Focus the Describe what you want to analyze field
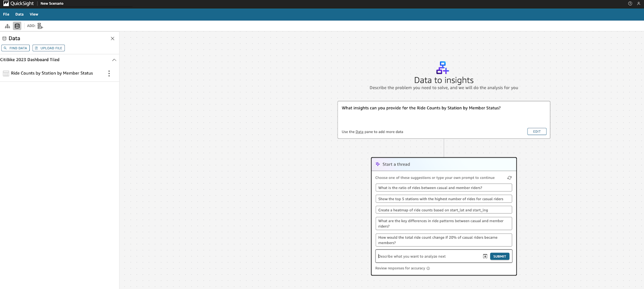The height and width of the screenshot is (289, 644). [x=429, y=256]
